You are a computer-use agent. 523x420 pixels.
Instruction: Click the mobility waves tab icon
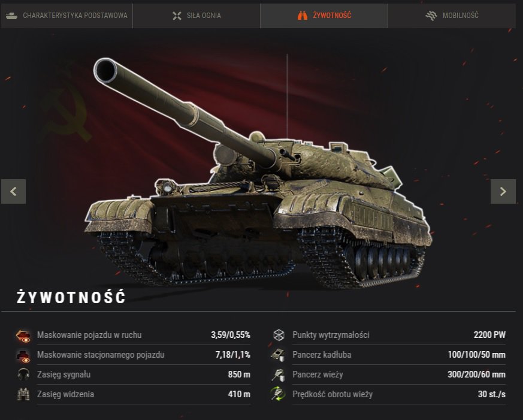click(x=431, y=16)
